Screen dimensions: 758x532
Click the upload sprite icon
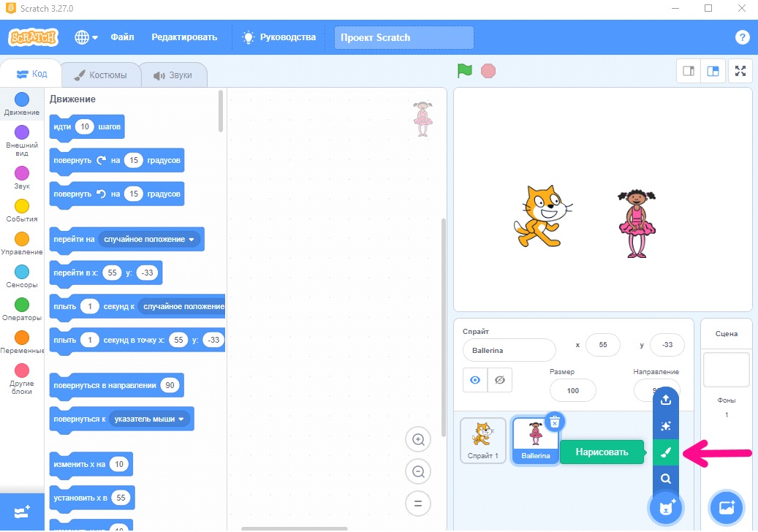point(666,400)
